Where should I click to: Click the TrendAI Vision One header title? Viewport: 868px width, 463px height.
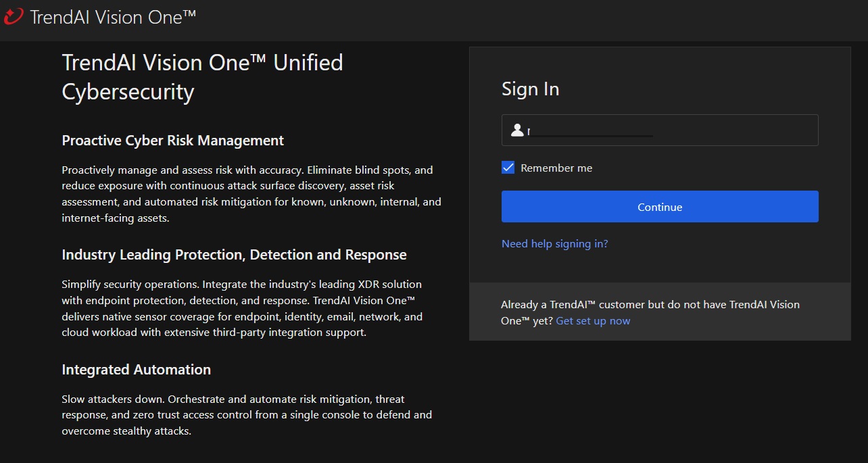point(113,17)
